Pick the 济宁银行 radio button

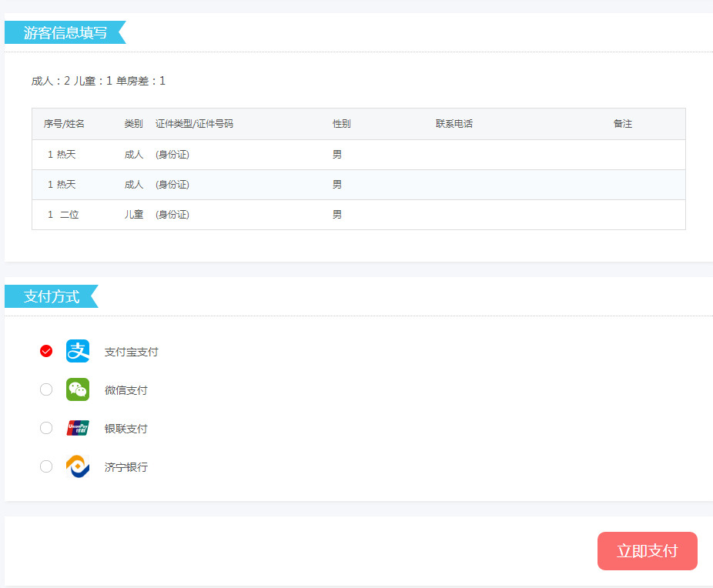[46, 466]
